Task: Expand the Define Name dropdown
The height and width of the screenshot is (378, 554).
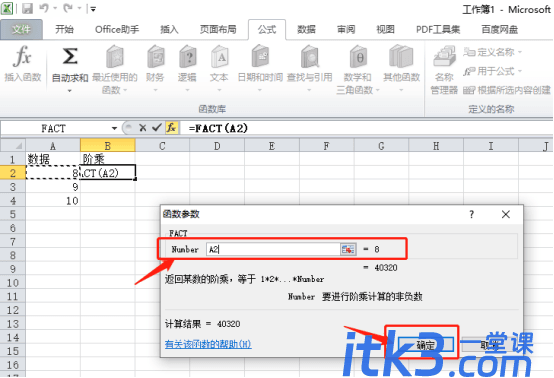Action: [x=520, y=52]
